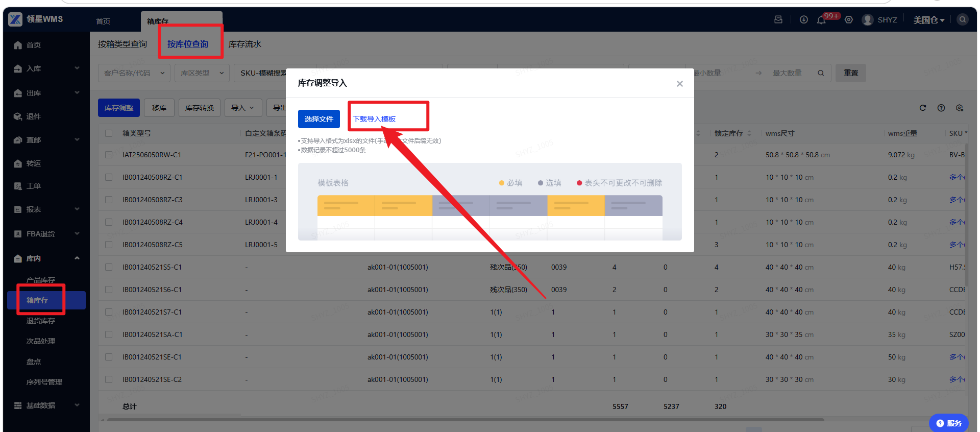
Task: Open the print icon in the top bar
Action: coord(778,19)
